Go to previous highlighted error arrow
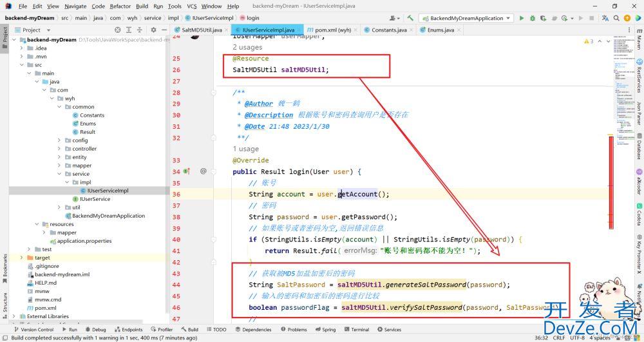644x342 pixels. coord(600,41)
